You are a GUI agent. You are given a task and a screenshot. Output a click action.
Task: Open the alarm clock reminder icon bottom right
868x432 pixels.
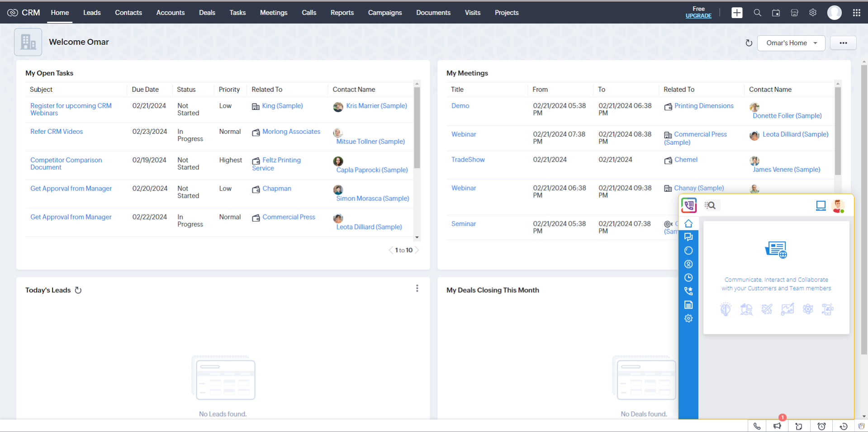click(x=821, y=426)
